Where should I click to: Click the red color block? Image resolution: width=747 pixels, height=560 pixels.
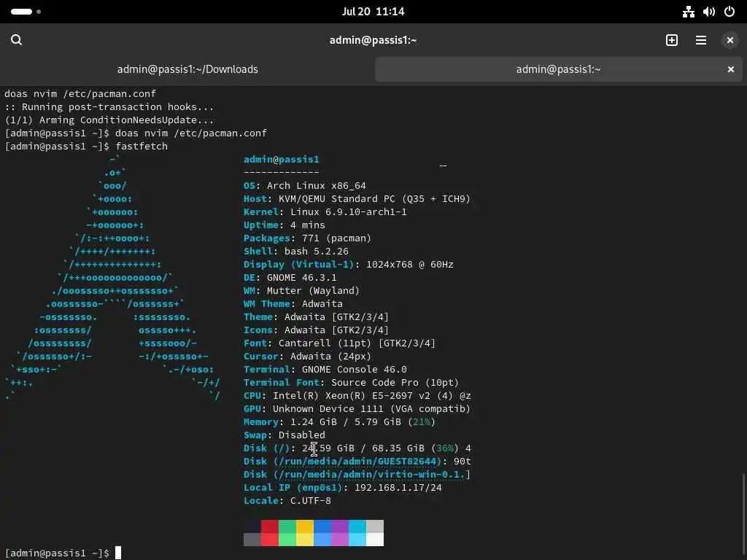point(270,533)
